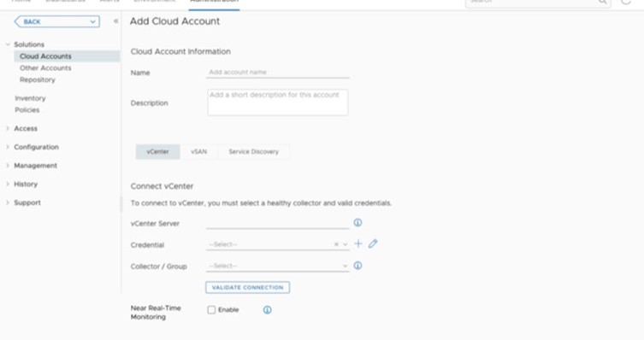Expand the History section

click(x=8, y=185)
